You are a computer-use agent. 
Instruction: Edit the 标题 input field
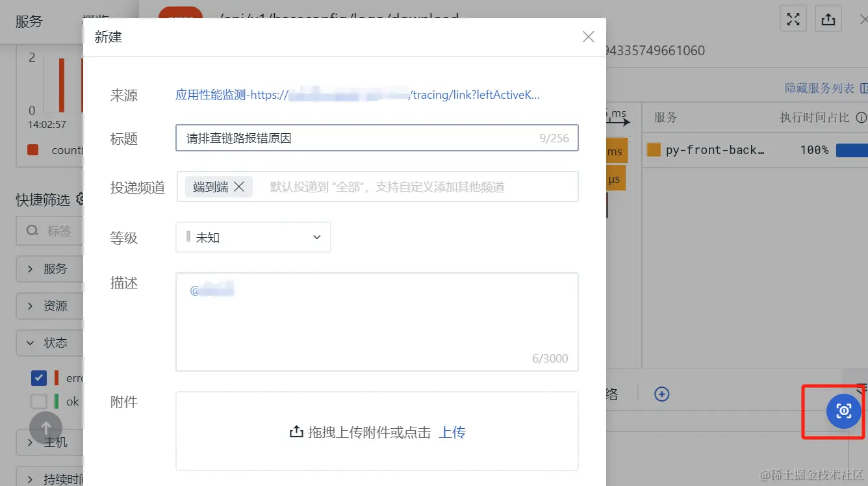[x=377, y=138]
